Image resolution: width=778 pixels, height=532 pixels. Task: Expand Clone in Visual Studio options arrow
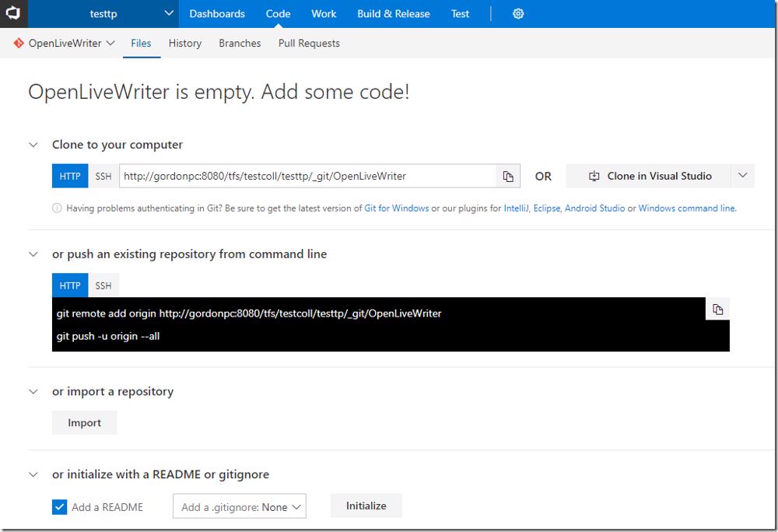point(742,176)
